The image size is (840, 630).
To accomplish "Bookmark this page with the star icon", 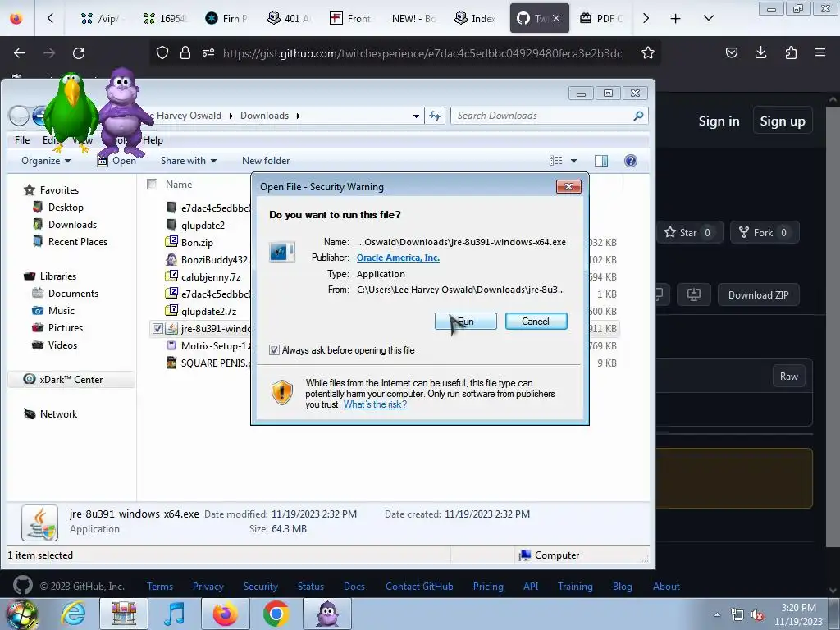I will tap(648, 53).
